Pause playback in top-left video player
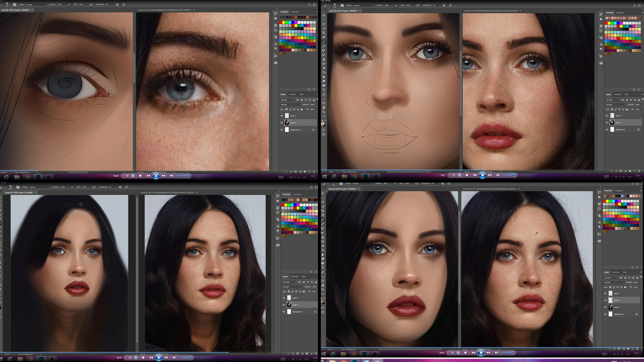The image size is (644, 362). [156, 176]
